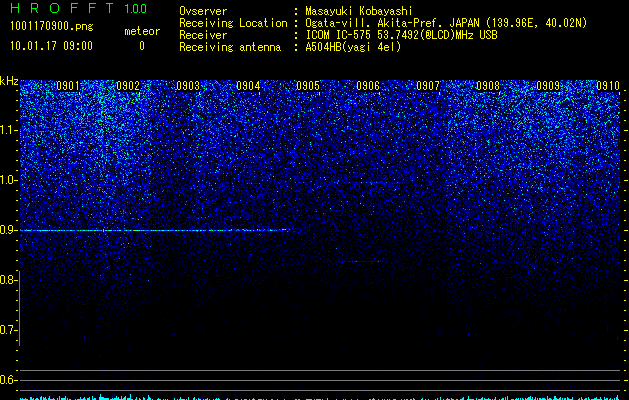Click the 0.7 kHz axis label
The image size is (629, 400).
(x=9, y=330)
